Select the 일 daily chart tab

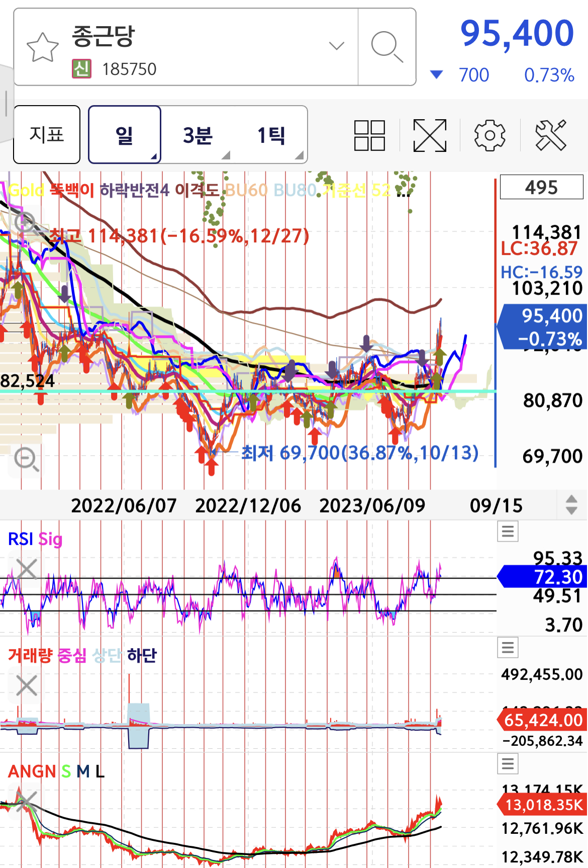tap(125, 135)
